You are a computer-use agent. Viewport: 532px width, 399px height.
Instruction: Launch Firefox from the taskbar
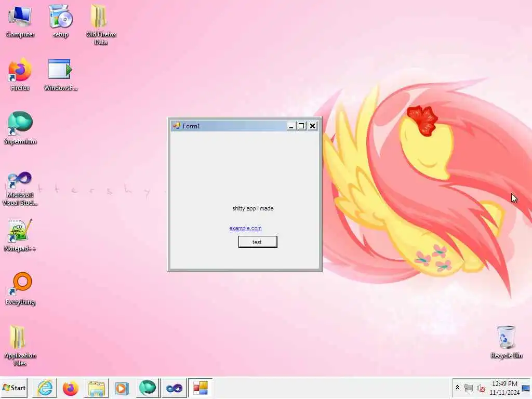coord(70,388)
